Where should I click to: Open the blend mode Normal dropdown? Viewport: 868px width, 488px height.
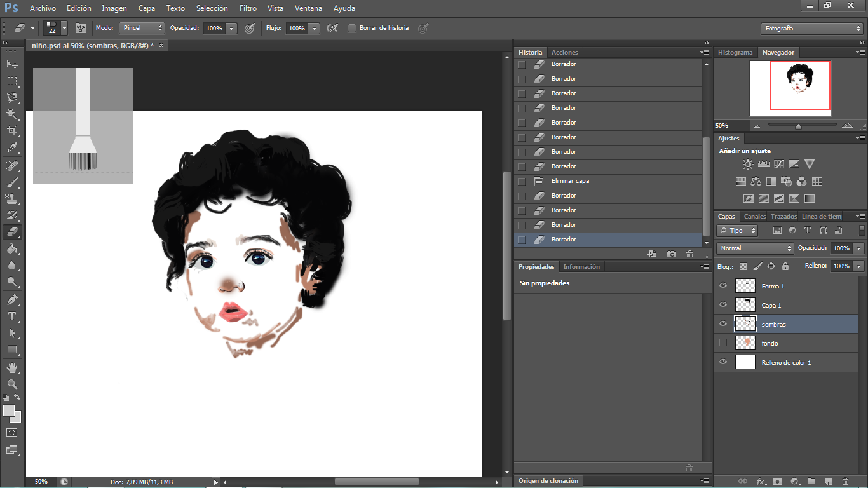(x=755, y=248)
